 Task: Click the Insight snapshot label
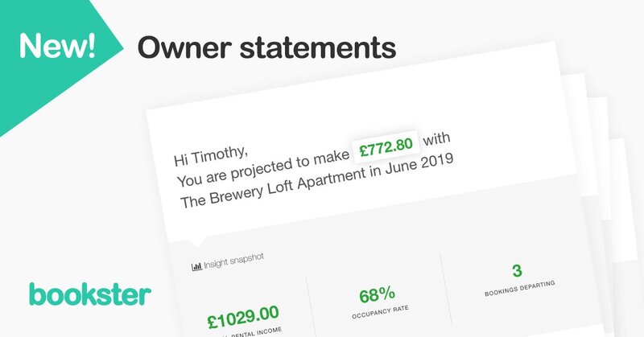(x=233, y=261)
